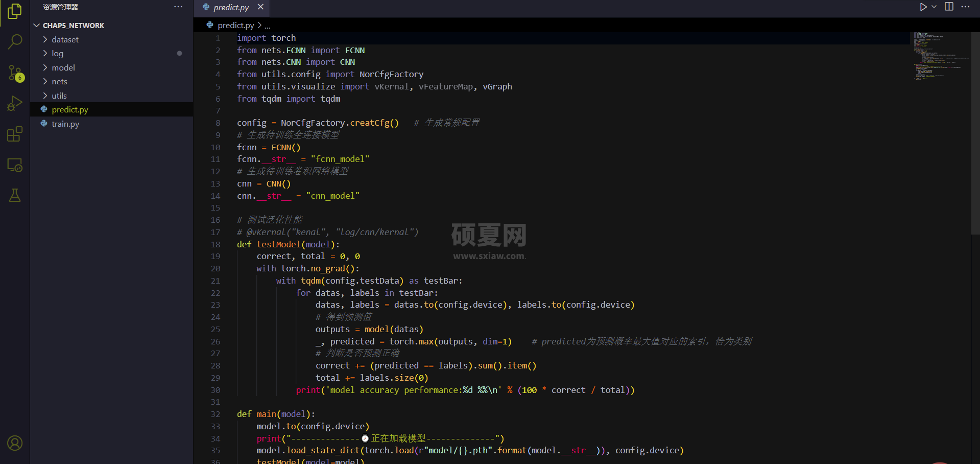The image size is (980, 464).
Task: Click the code minimap overview
Action: coord(939,56)
